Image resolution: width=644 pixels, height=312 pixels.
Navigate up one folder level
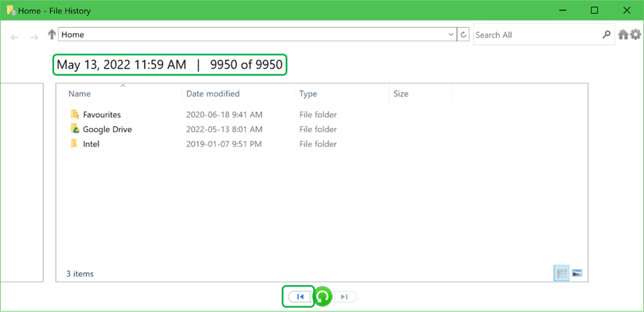coord(52,35)
